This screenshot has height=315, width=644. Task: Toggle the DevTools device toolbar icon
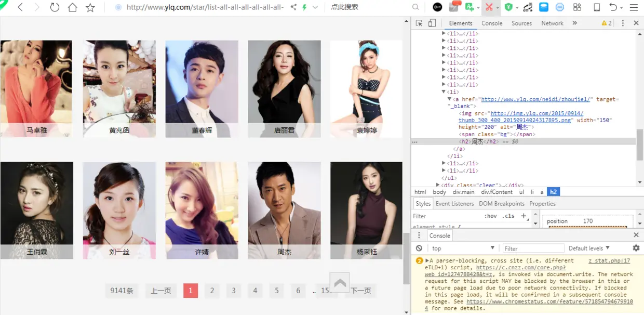pos(432,23)
